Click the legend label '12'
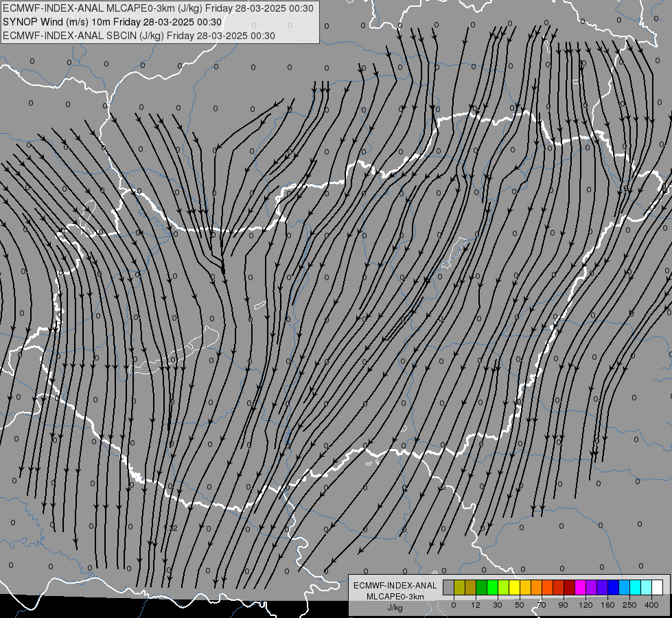The height and width of the screenshot is (618, 672). point(476,605)
